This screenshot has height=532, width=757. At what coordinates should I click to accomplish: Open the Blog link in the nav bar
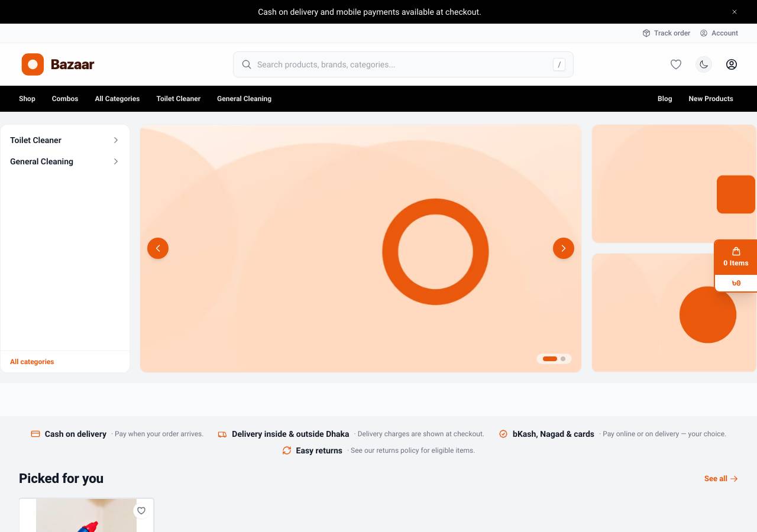coord(665,99)
